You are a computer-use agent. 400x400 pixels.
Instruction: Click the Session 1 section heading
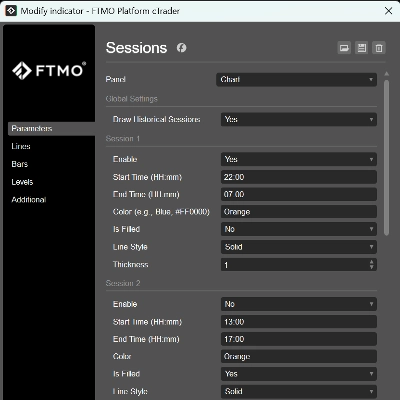coord(123,139)
